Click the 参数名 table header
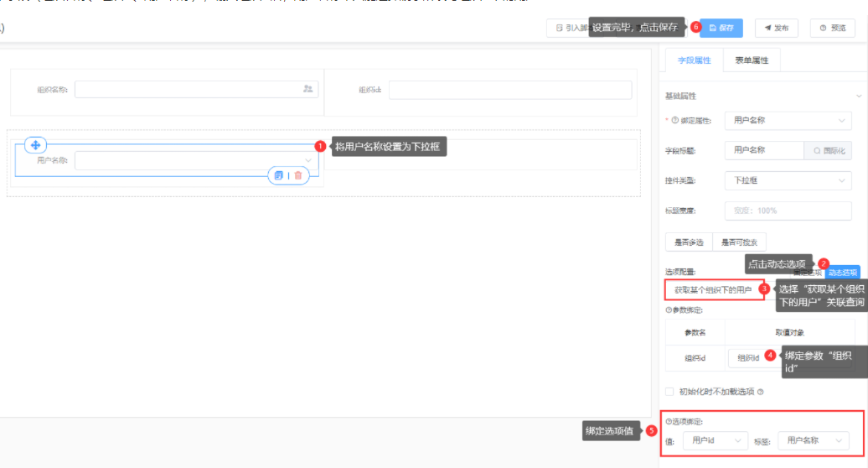The image size is (868, 468). pos(695,332)
